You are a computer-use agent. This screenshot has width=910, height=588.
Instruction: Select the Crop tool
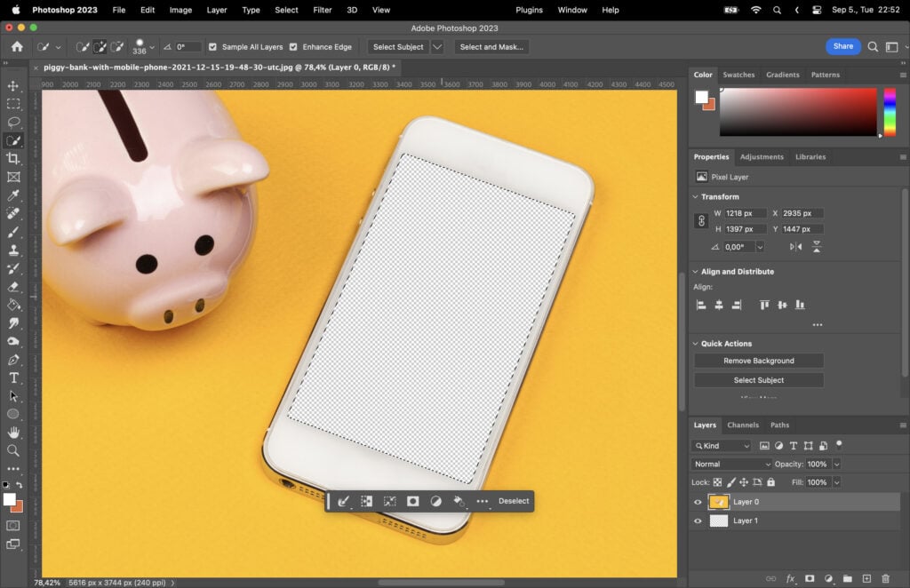[12, 156]
